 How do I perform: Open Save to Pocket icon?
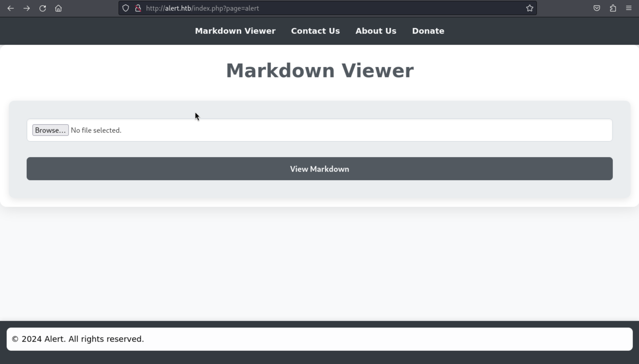point(597,8)
